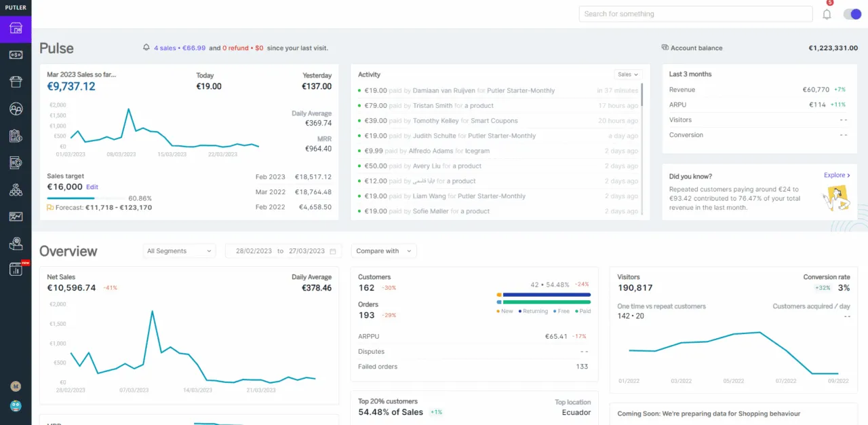This screenshot has width=868, height=425.
Task: Click the ARPU €114 row
Action: (758, 105)
